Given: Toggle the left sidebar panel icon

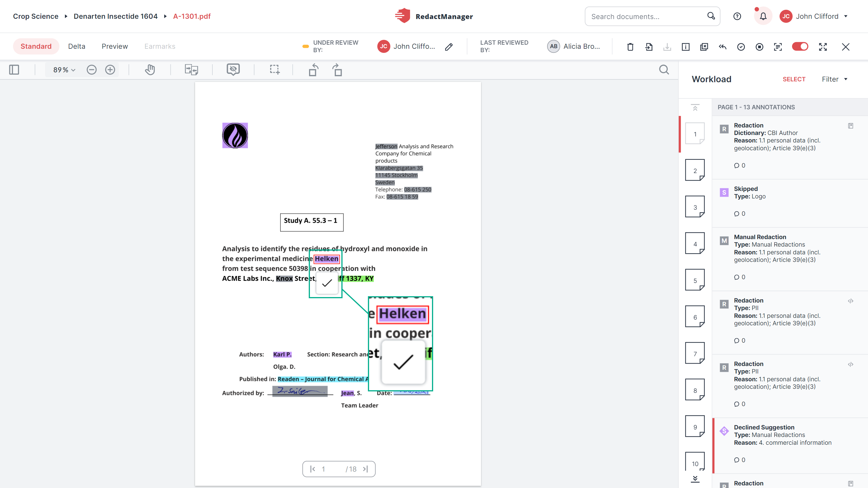Looking at the screenshot, I should [14, 70].
